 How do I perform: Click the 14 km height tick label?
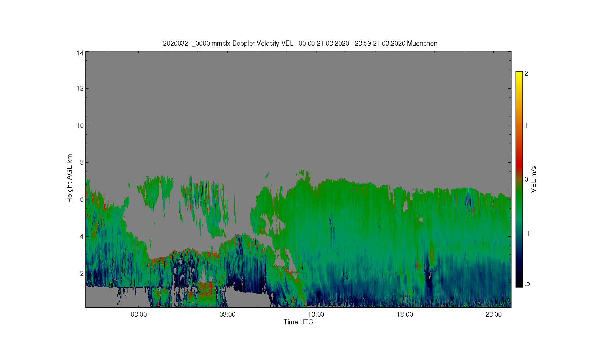(80, 53)
